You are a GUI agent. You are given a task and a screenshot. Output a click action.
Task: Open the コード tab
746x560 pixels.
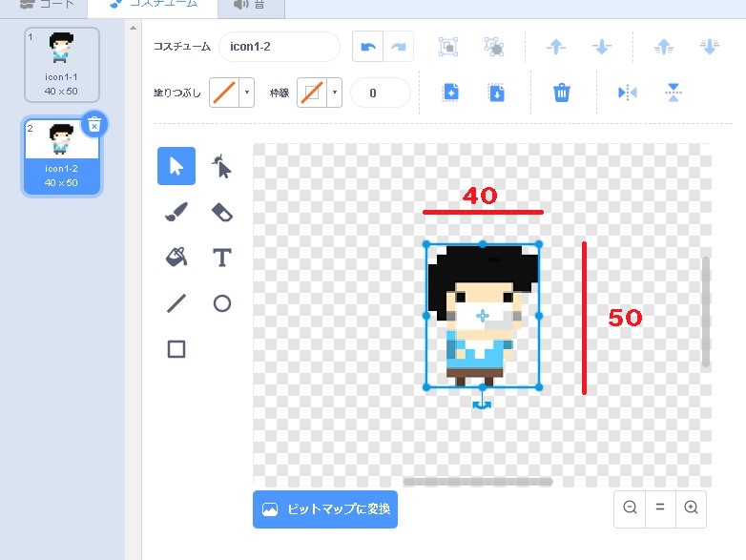tap(46, 5)
